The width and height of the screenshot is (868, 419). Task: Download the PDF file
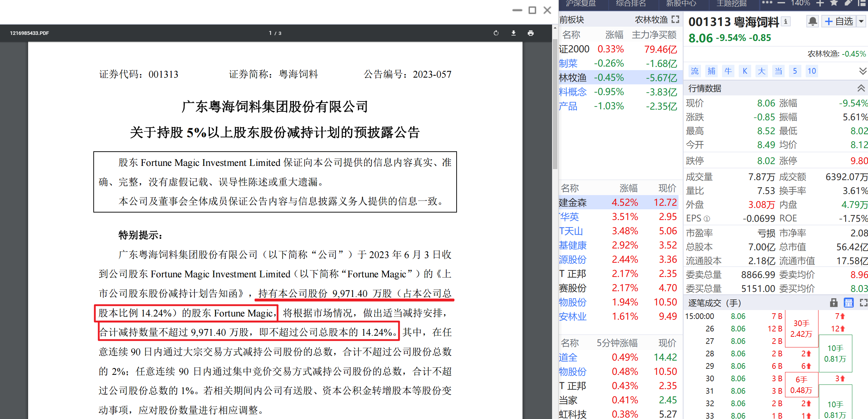pos(513,33)
